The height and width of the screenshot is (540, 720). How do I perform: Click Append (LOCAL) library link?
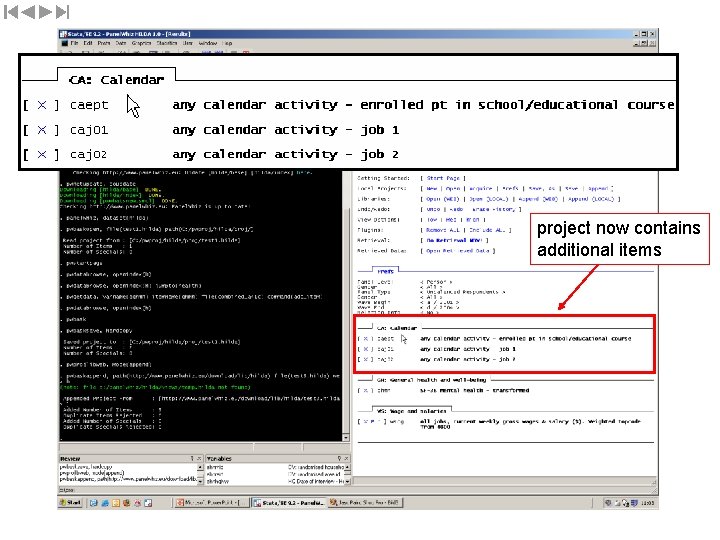(591, 199)
